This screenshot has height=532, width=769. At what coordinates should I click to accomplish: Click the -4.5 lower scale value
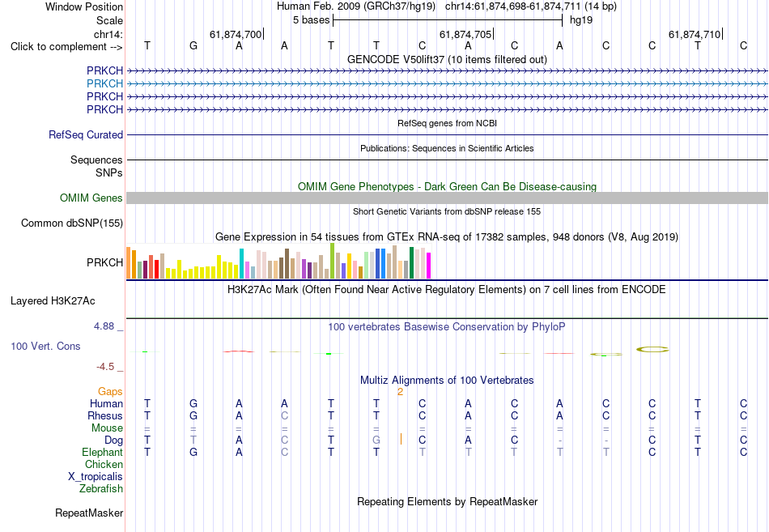click(105, 367)
